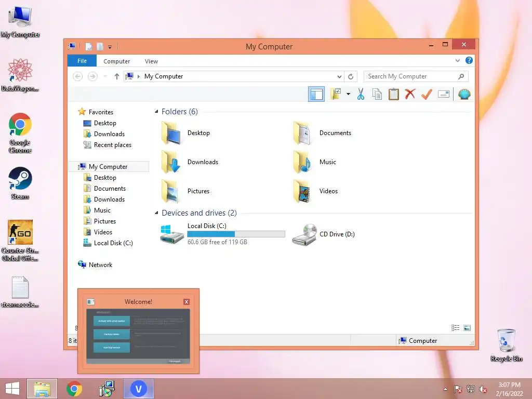Switch to the View ribbon tab
This screenshot has width=532, height=399.
(x=151, y=61)
